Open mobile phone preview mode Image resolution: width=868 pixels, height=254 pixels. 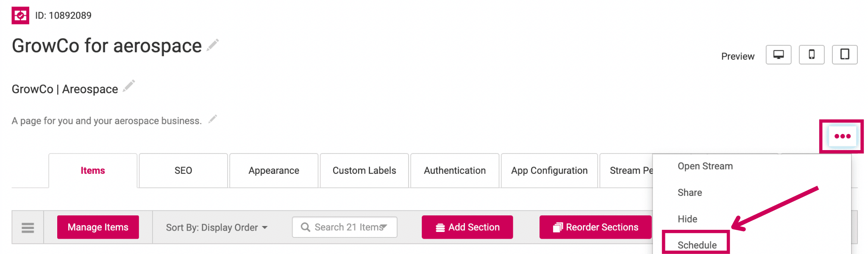[811, 55]
